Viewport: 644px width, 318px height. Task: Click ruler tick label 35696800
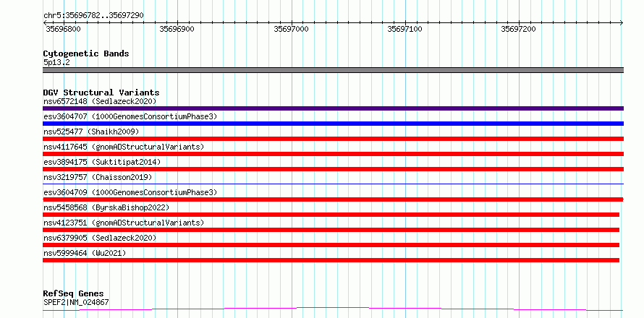point(63,29)
